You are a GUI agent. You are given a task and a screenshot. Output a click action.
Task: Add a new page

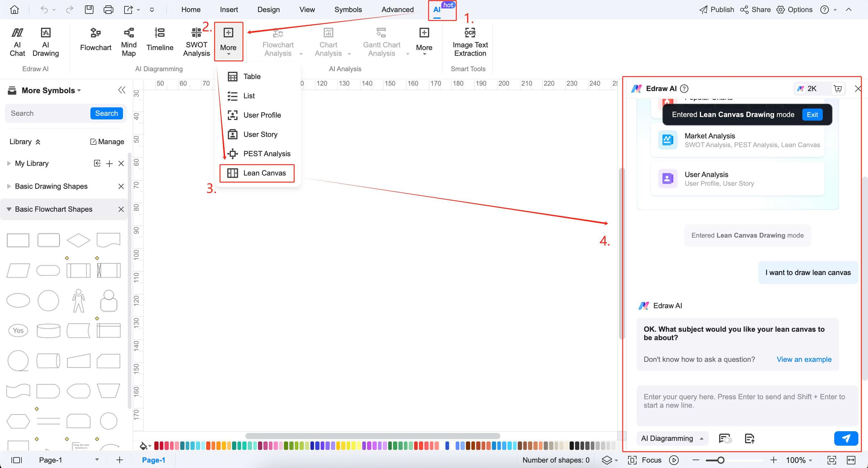tap(119, 460)
